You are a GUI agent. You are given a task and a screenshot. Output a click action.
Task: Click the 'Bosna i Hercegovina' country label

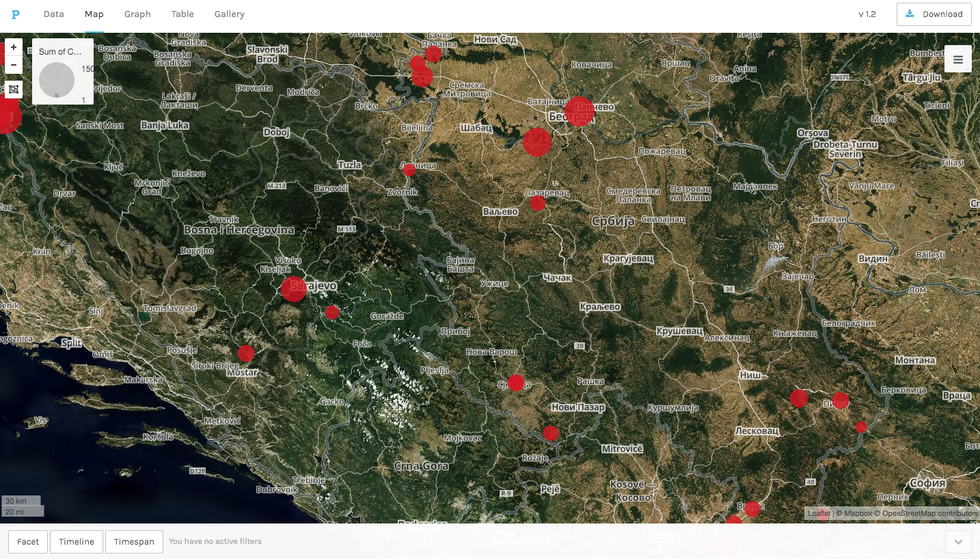239,230
